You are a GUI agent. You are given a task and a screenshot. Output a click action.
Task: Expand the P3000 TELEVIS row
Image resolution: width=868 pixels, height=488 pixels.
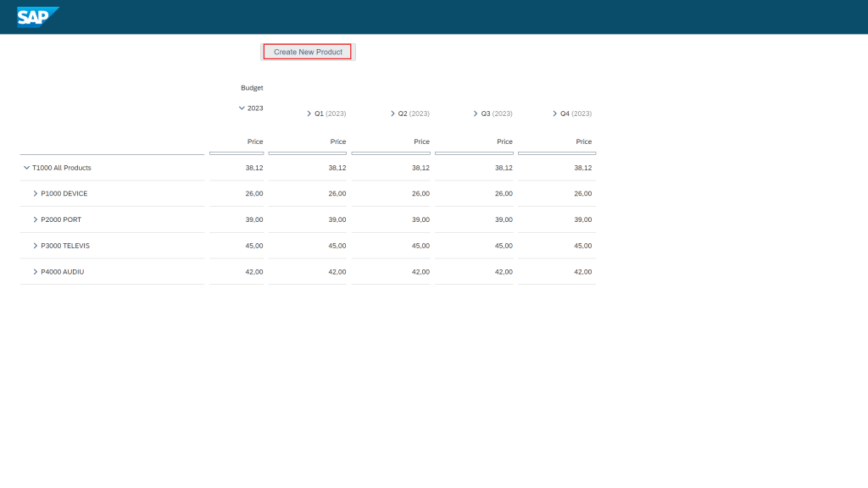pos(36,246)
